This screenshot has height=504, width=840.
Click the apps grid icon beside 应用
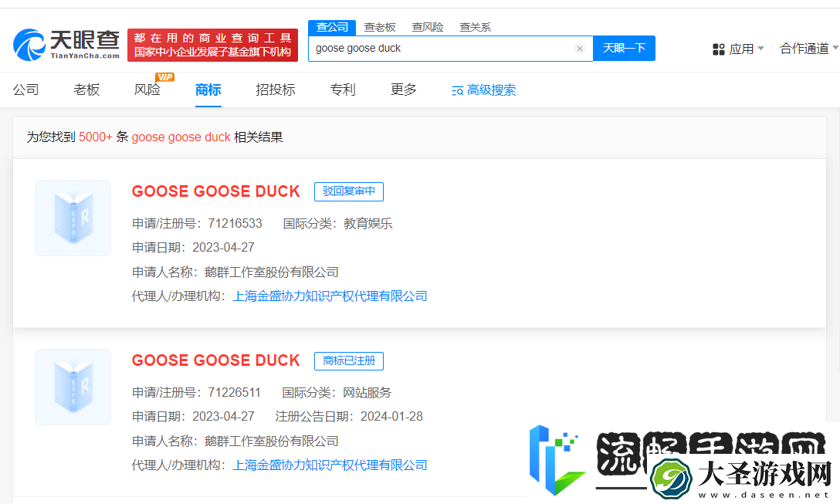(718, 49)
